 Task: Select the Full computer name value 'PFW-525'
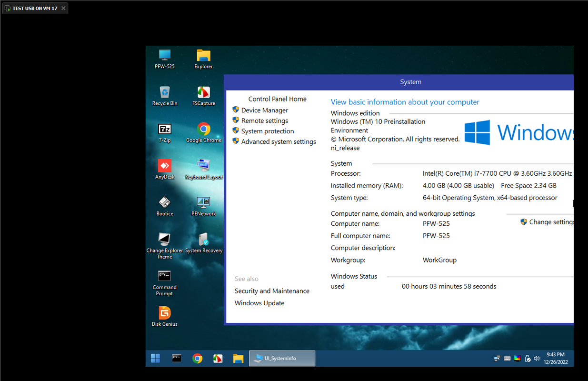coord(436,236)
